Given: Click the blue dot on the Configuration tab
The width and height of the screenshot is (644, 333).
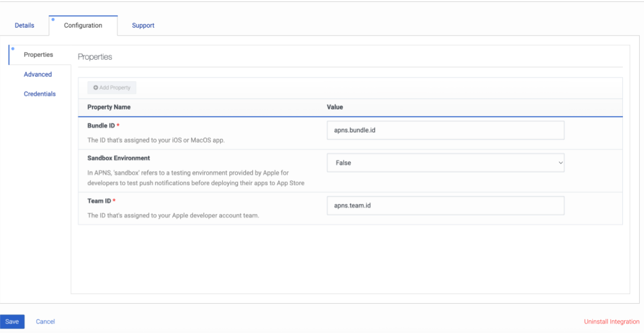Looking at the screenshot, I should click(x=53, y=20).
